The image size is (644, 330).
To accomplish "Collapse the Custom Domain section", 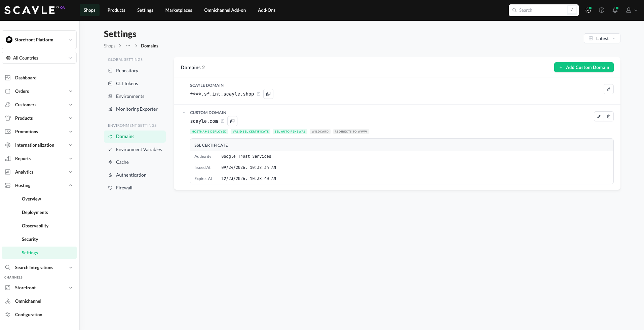I will 184,113.
